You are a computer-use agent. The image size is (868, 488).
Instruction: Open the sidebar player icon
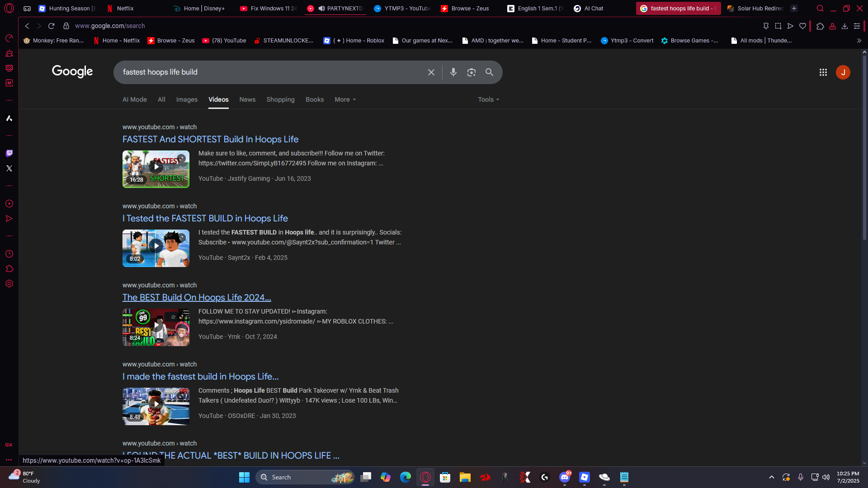[9, 204]
